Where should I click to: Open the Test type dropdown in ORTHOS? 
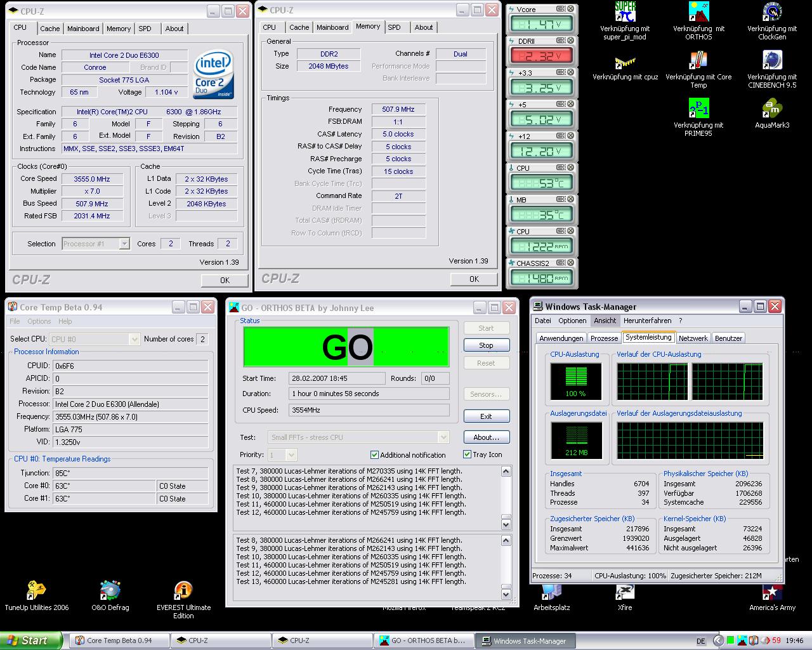point(443,437)
